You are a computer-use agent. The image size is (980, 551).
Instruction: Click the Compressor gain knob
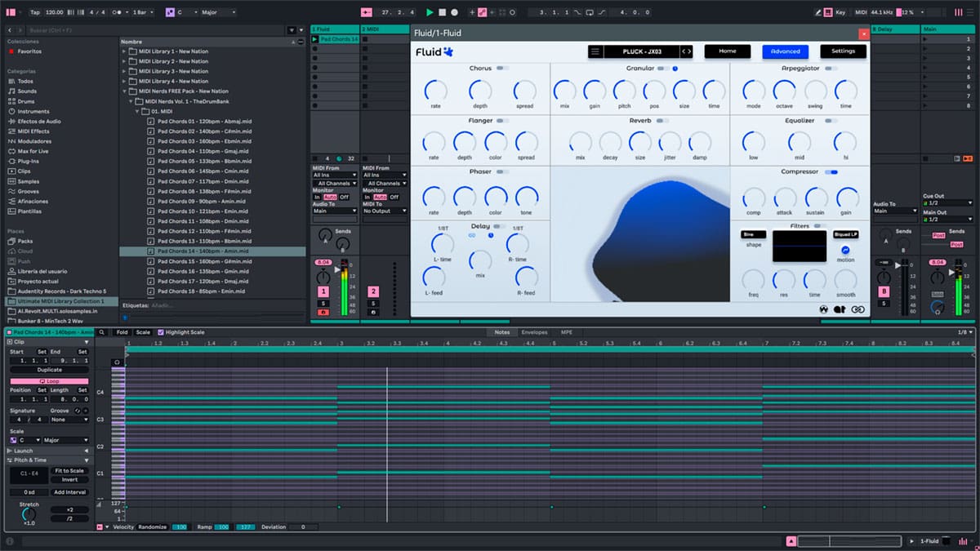point(848,197)
